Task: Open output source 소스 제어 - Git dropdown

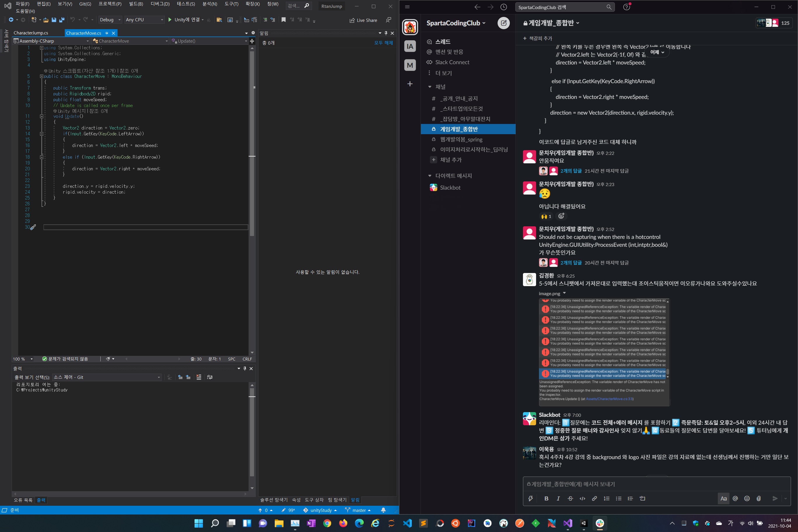Action: point(107,377)
